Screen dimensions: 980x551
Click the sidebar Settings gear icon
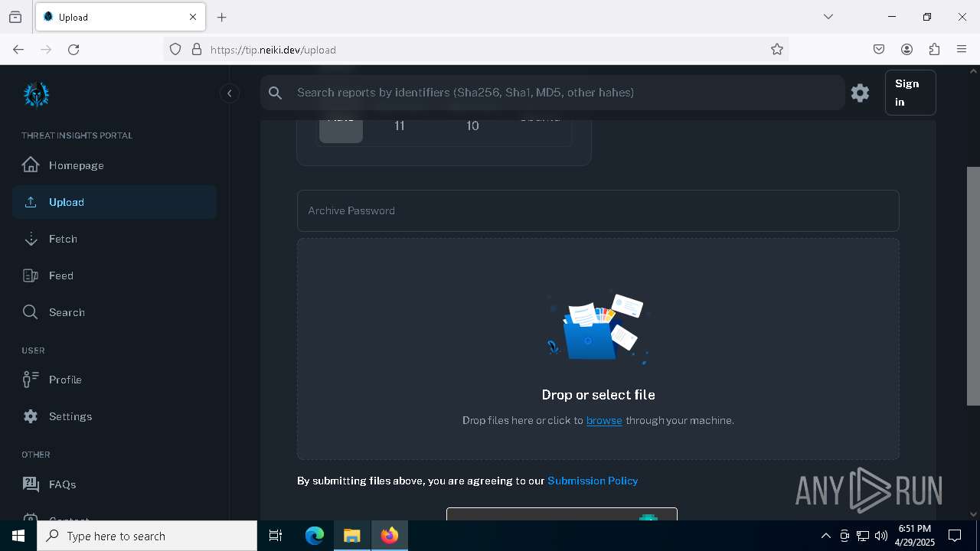click(31, 416)
